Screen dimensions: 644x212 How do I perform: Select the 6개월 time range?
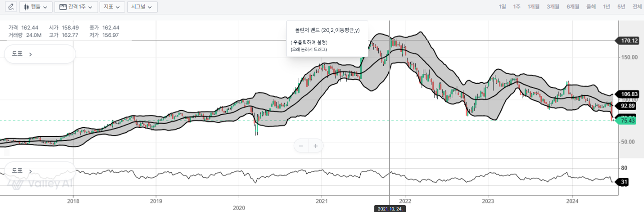(x=573, y=6)
